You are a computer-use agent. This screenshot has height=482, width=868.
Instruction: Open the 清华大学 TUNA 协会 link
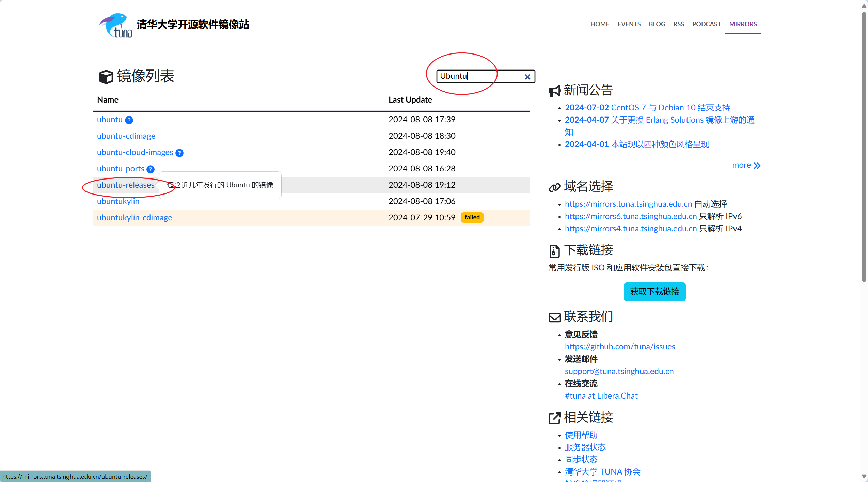pos(602,472)
